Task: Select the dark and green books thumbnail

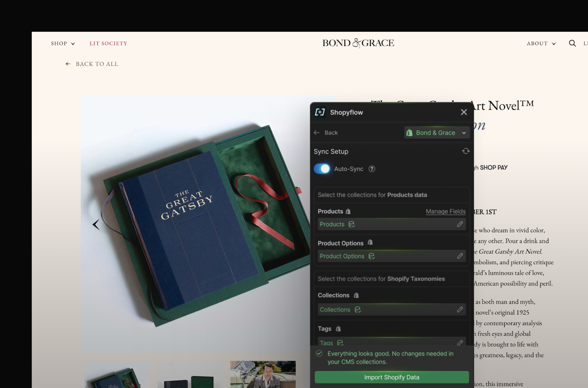Action: tap(190, 374)
